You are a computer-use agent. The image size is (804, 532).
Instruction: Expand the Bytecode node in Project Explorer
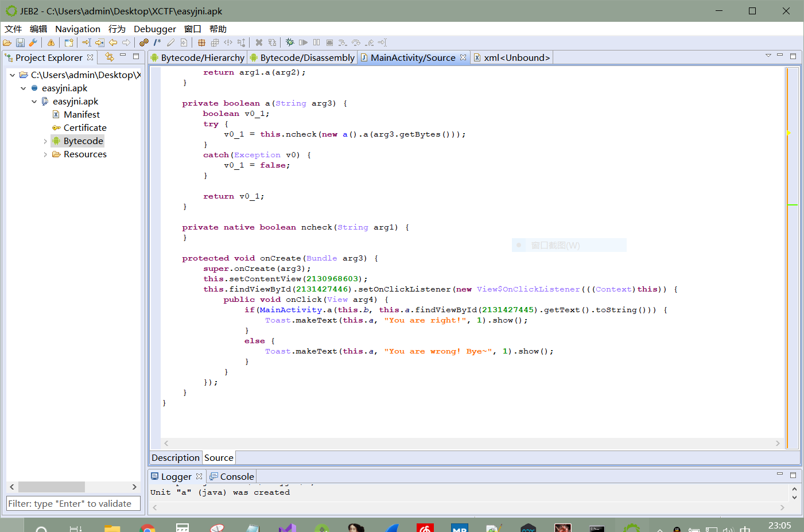click(x=45, y=141)
